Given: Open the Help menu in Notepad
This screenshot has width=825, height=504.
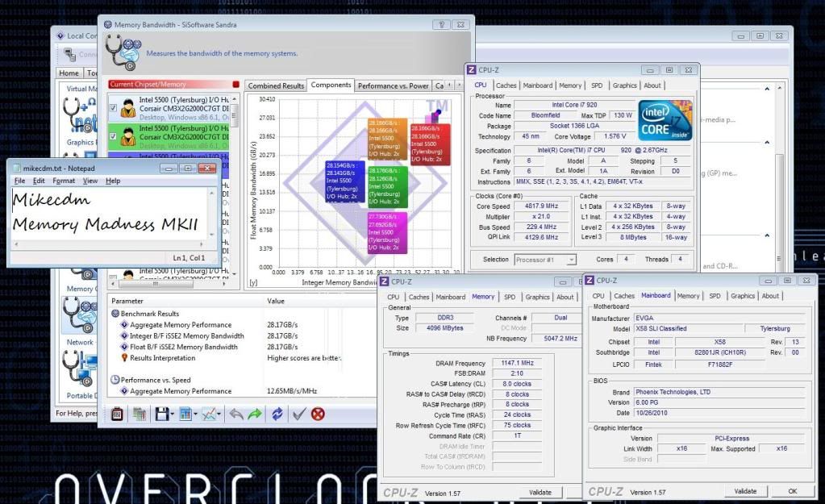Looking at the screenshot, I should click(113, 181).
